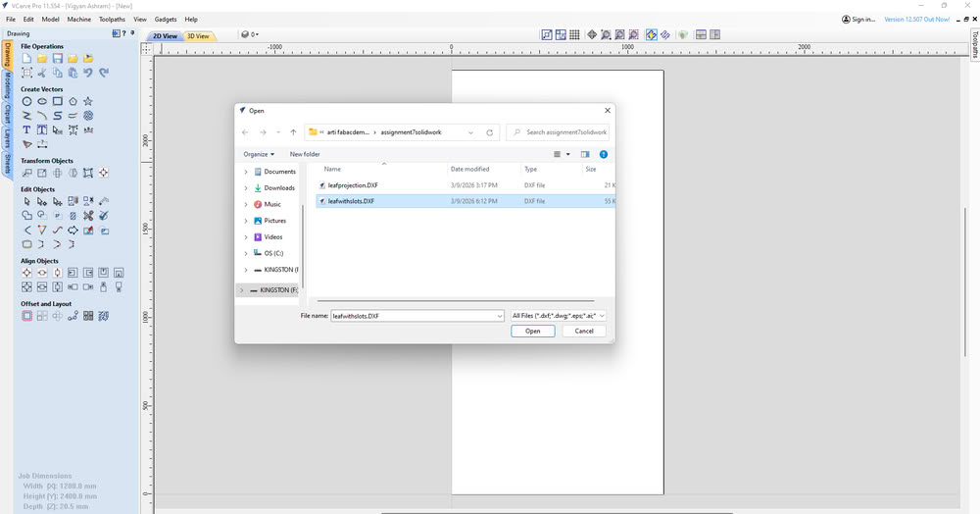
Task: Select the Draw Rectangle tool
Action: [58, 101]
